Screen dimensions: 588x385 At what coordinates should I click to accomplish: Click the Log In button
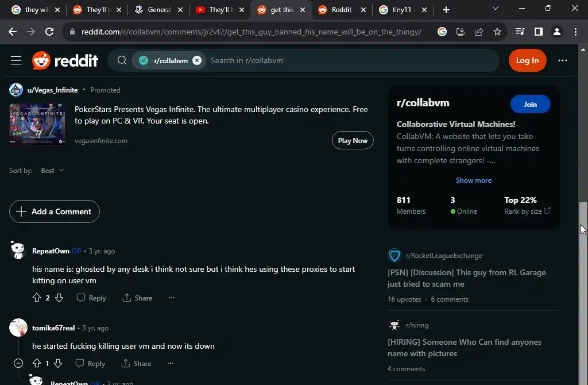coord(527,60)
